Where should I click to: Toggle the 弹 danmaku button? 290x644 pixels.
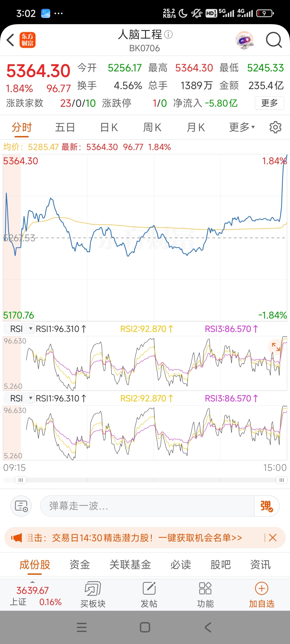(x=267, y=506)
